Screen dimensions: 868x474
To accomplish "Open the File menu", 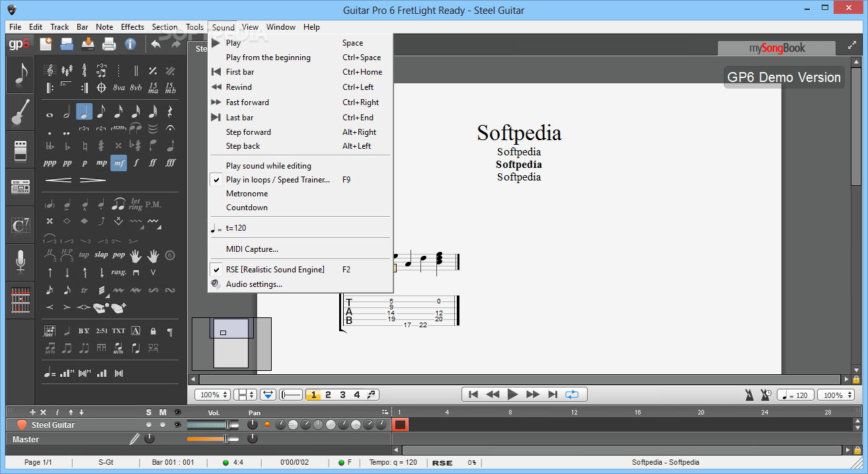I will pos(15,27).
